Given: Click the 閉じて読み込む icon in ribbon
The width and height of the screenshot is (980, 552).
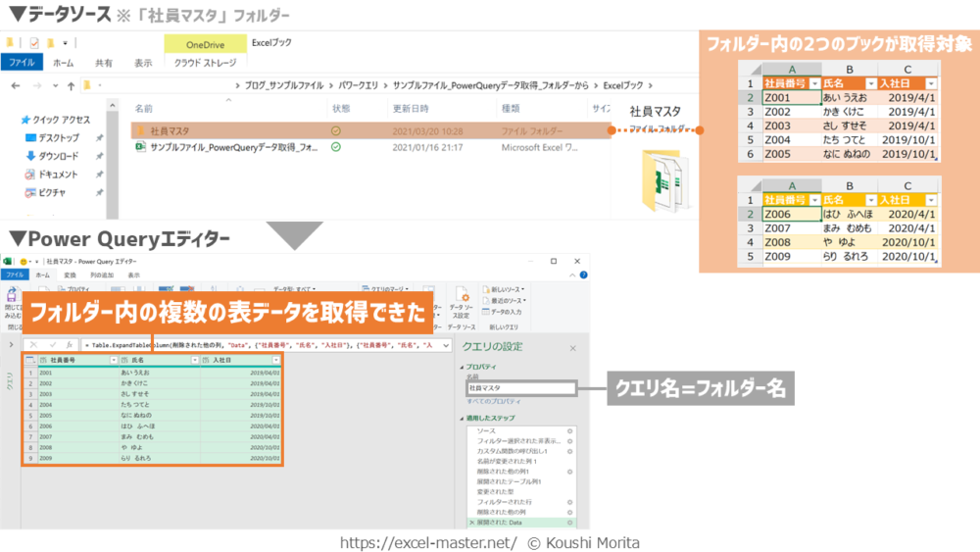Looking at the screenshot, I should 12,300.
